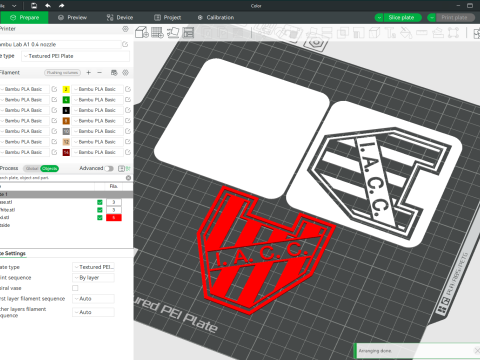This screenshot has height=360, width=480.
Task: Edit the Bambu Lab A1 printer preset
Action: pos(125,44)
